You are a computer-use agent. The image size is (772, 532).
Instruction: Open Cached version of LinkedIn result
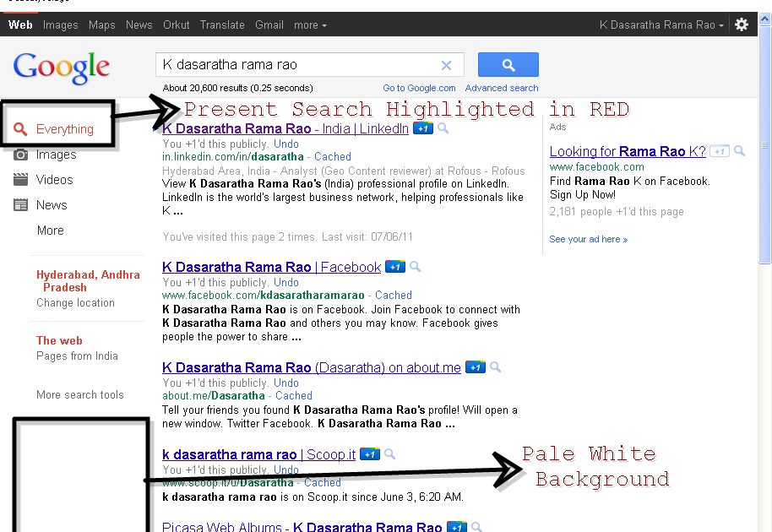(332, 157)
